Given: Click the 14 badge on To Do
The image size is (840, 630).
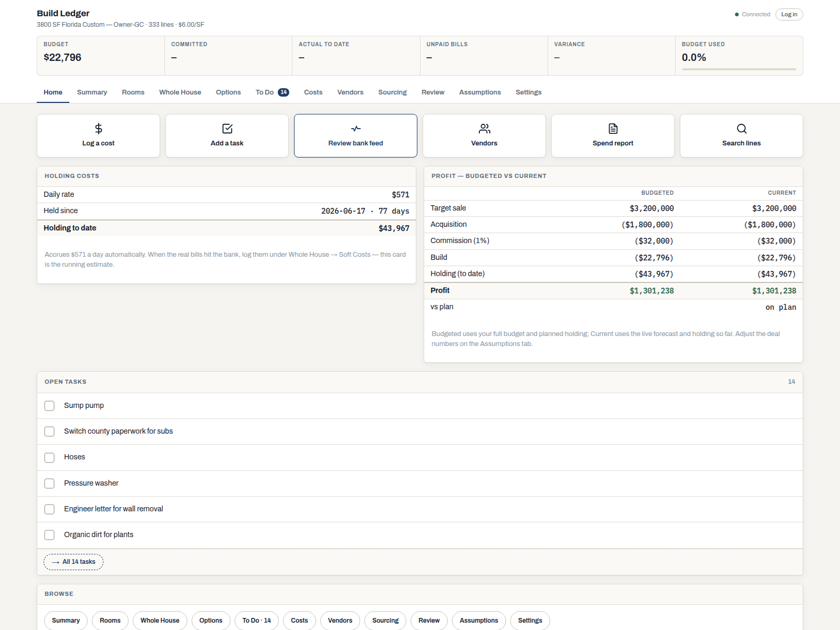Looking at the screenshot, I should (x=283, y=92).
